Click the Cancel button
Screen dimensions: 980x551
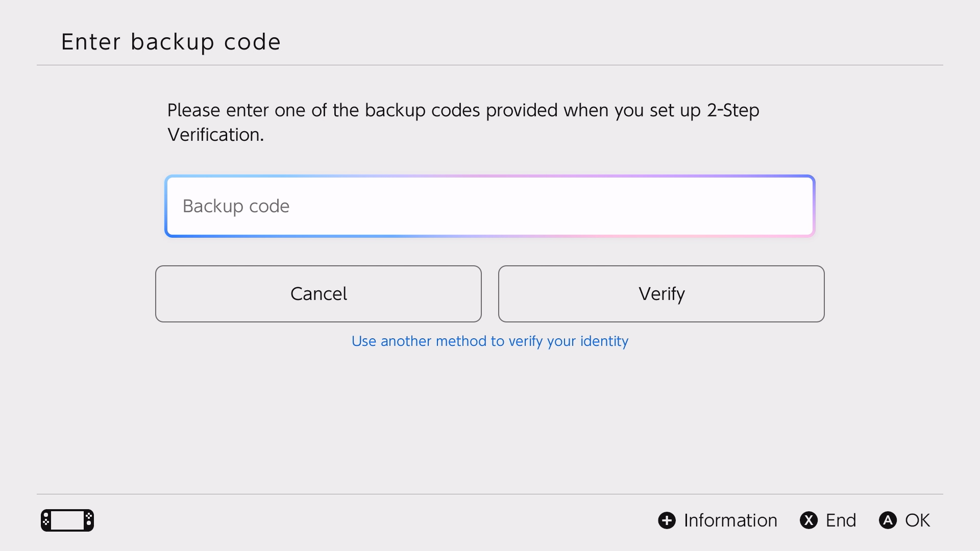pos(318,294)
